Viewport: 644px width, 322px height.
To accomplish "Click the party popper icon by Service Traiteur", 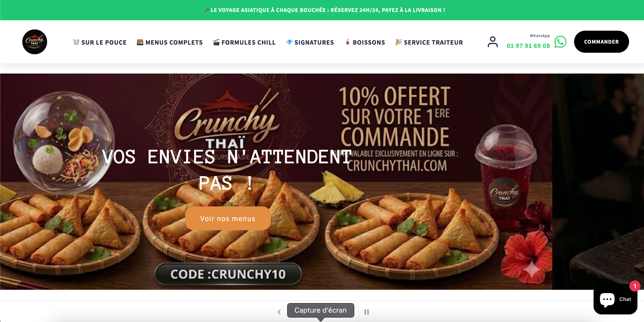I will click(399, 42).
